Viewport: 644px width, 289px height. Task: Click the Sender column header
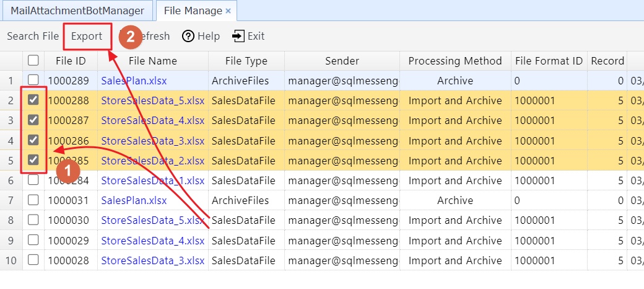pos(342,61)
